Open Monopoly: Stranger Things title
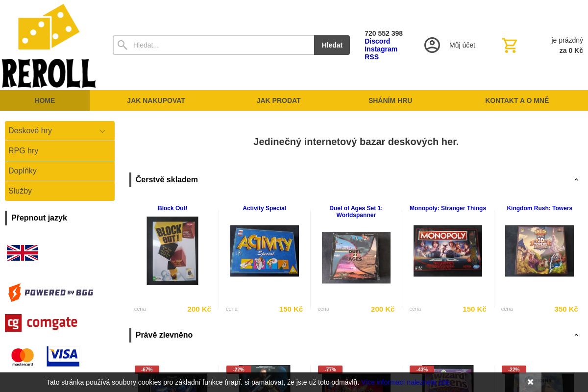The height and width of the screenshot is (392, 588). point(448,208)
